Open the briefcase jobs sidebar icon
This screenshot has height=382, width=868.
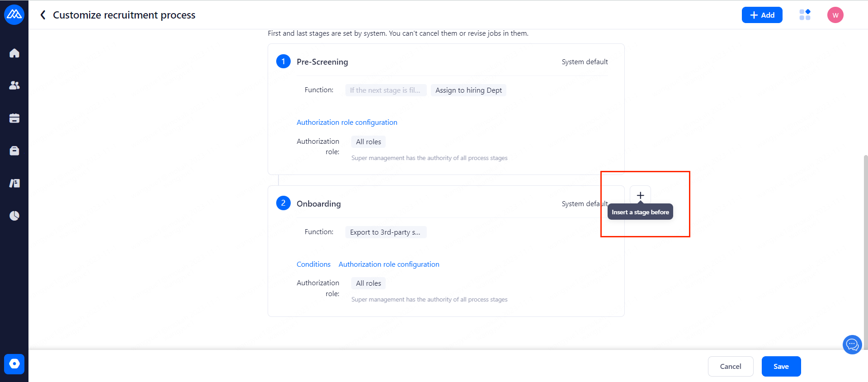tap(14, 151)
